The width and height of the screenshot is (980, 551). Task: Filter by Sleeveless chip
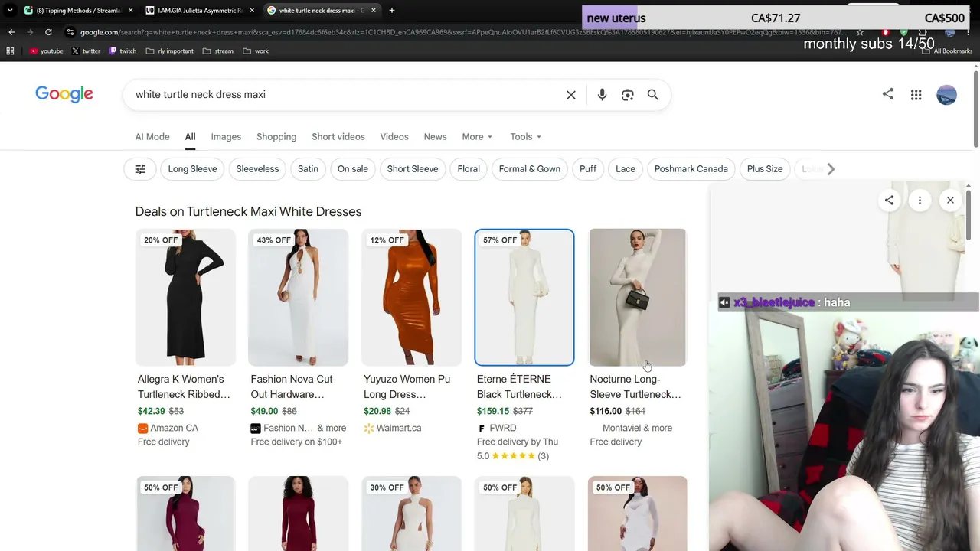coord(257,169)
